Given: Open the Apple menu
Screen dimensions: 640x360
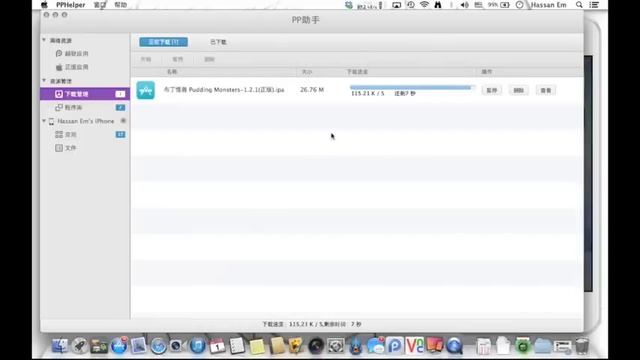Looking at the screenshot, I should pyautogui.click(x=44, y=5).
